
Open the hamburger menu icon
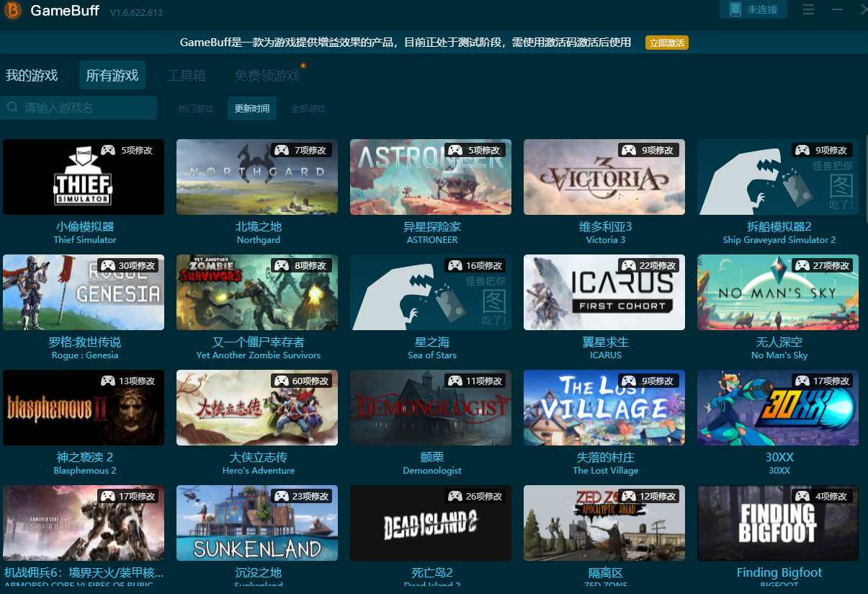(x=808, y=9)
